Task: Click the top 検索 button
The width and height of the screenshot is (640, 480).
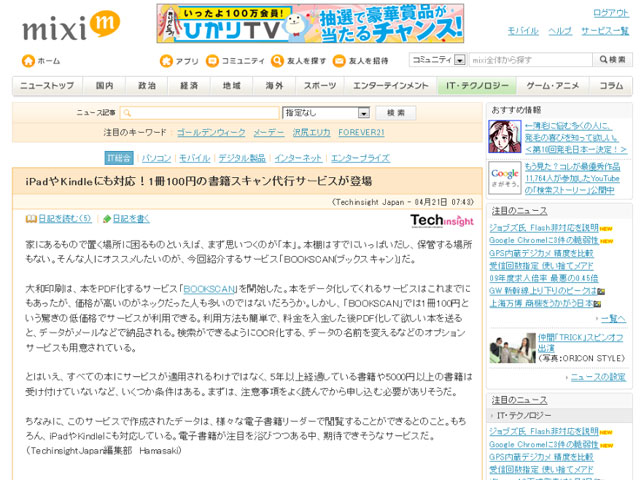Action: (612, 60)
